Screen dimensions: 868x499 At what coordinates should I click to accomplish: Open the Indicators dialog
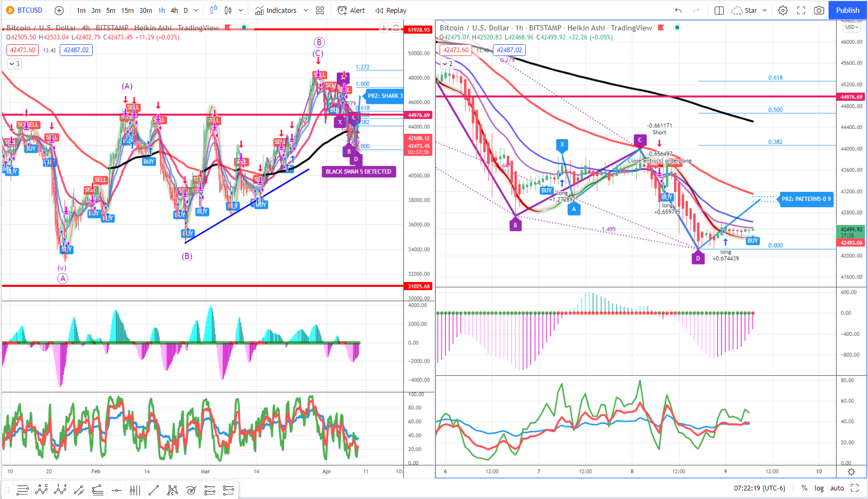pyautogui.click(x=275, y=10)
